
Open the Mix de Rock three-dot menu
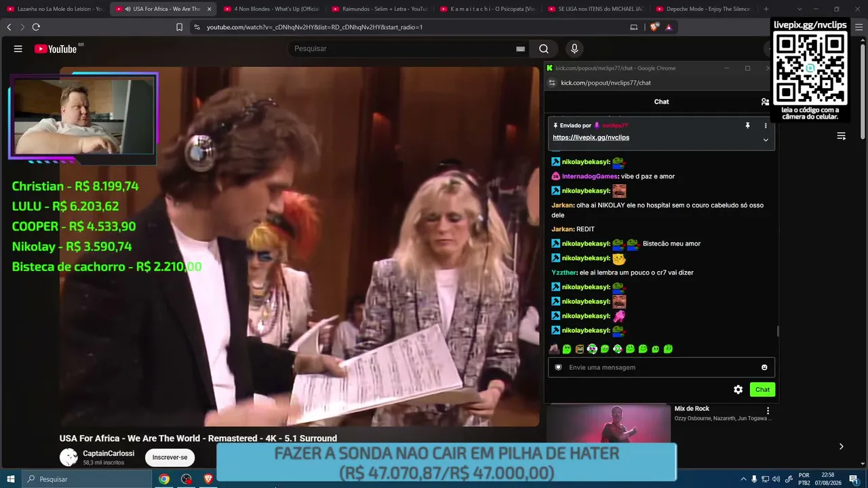pos(768,411)
